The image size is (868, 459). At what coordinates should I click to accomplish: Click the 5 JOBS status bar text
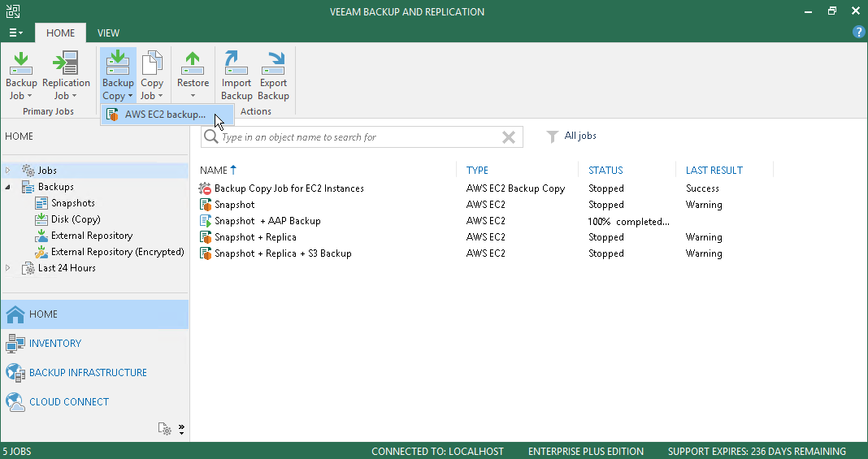click(17, 451)
